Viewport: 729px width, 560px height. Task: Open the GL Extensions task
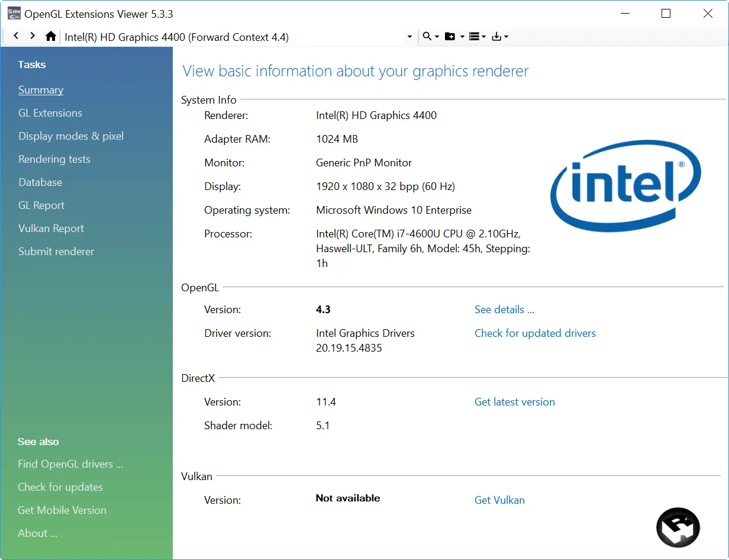coord(50,113)
